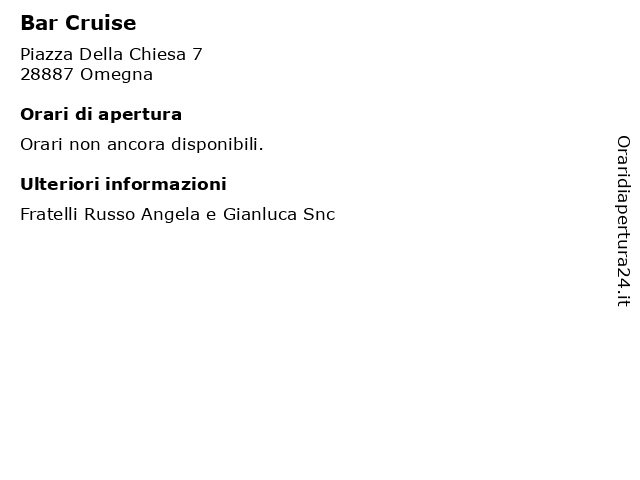The image size is (640, 480).
Task: Select the word apertura in the heading
Action: [x=140, y=116]
